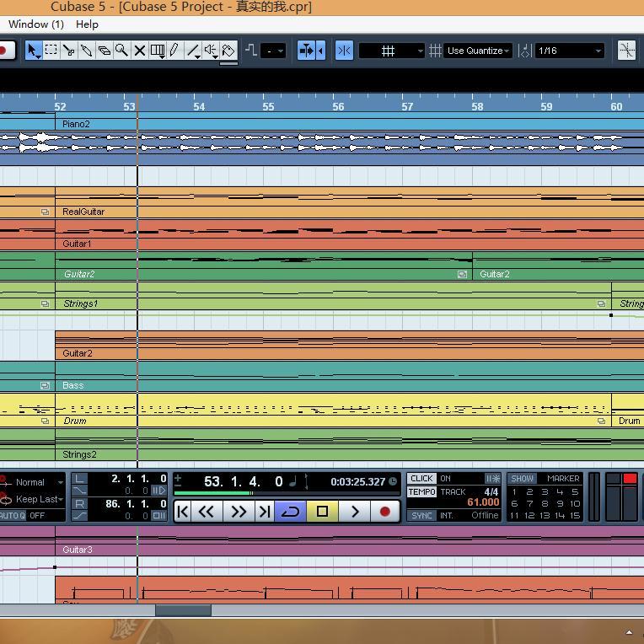Click the right locator R button
Screen dimensions: 644x644
click(80, 504)
